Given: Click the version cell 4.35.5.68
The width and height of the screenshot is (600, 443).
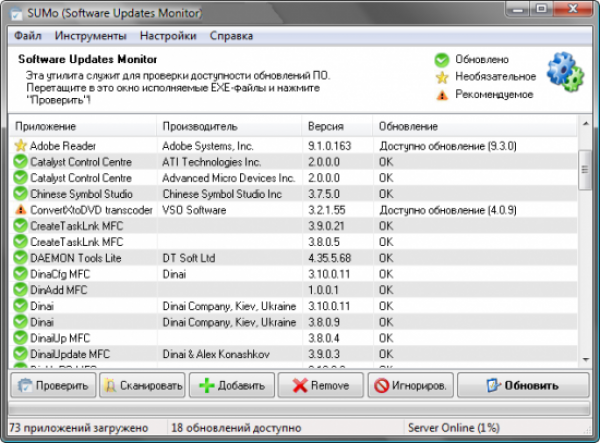Looking at the screenshot, I should coord(329,258).
